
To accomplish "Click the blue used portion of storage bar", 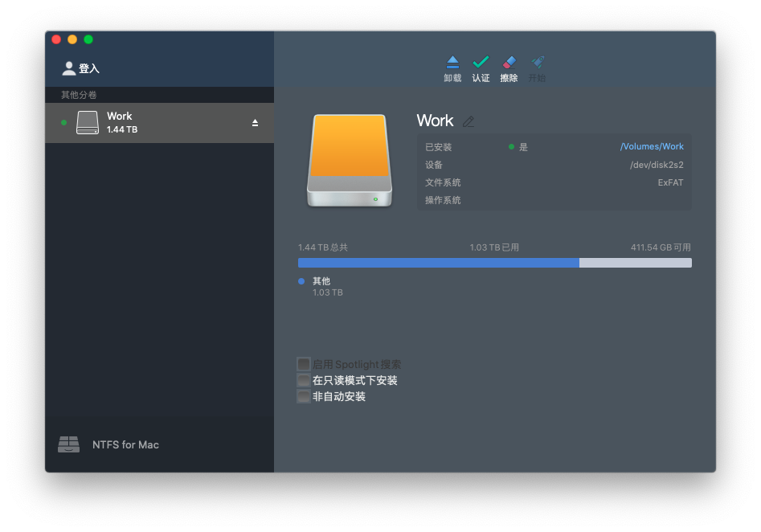I will [x=438, y=263].
